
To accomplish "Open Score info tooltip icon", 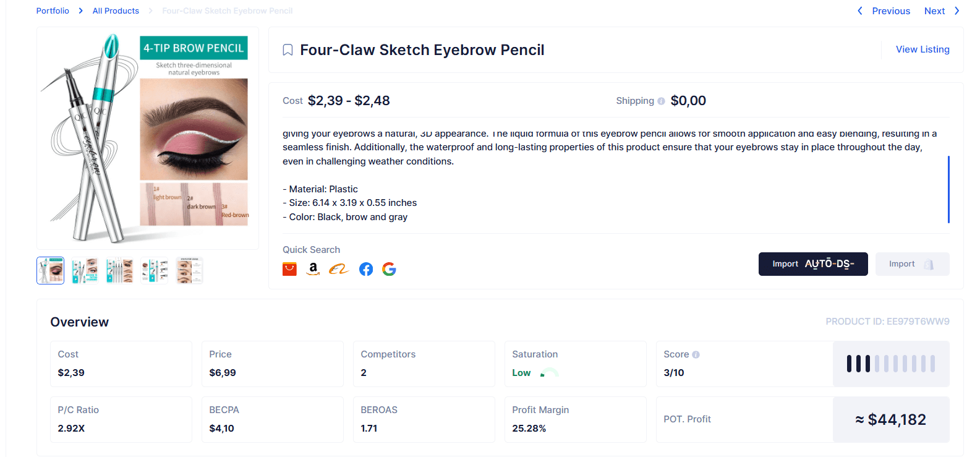I will [x=696, y=354].
